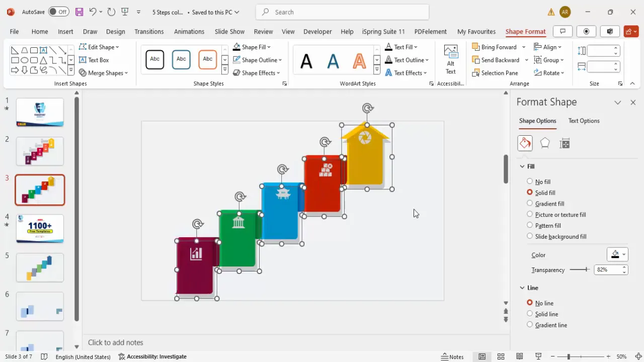644x362 pixels.
Task: Open the File menu
Action: click(14, 31)
